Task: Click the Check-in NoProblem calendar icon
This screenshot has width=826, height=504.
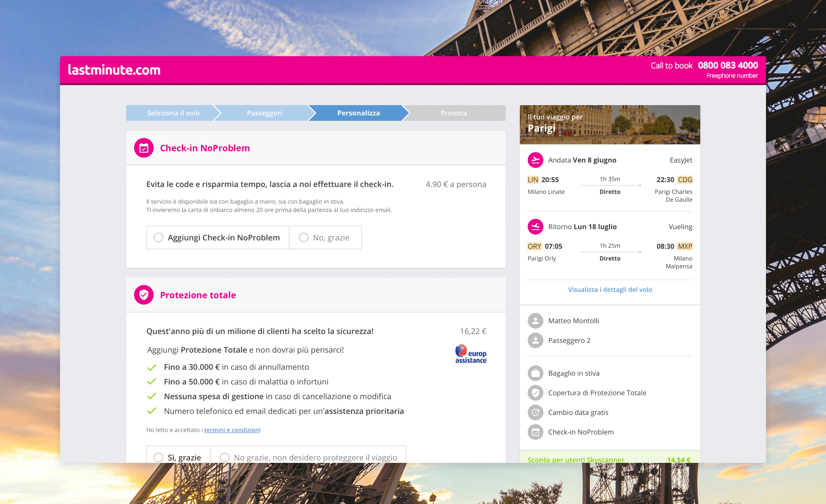Action: 143,148
